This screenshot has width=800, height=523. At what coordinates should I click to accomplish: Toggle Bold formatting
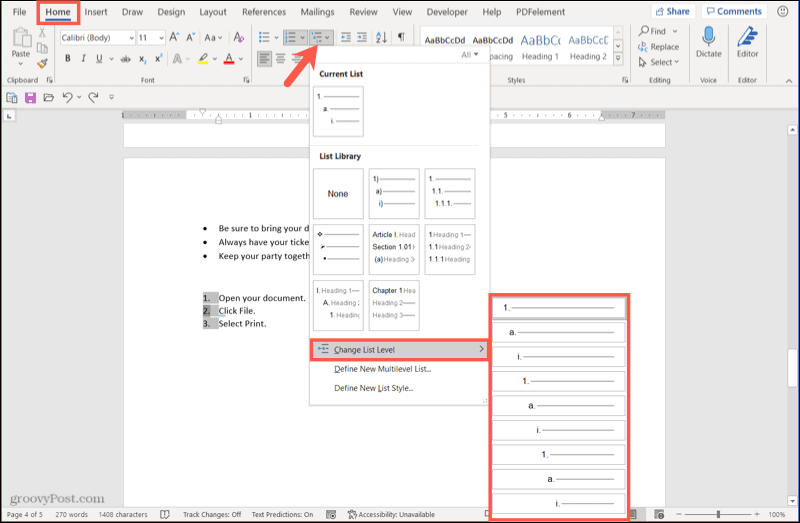point(67,59)
